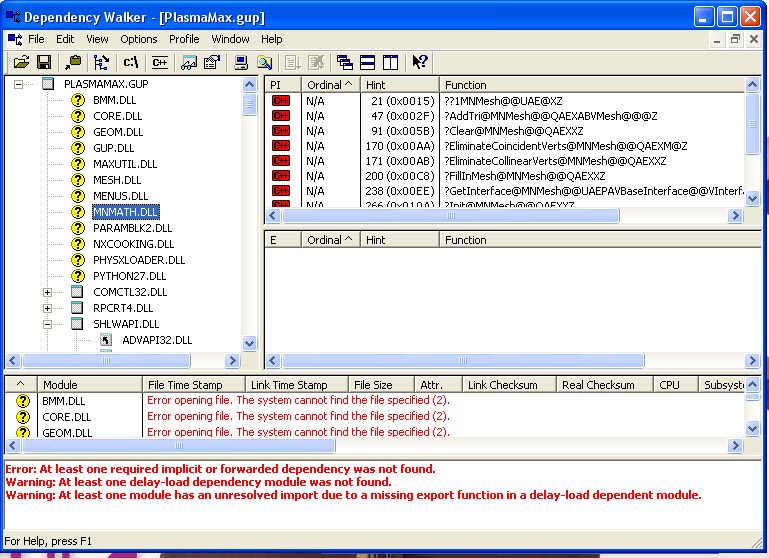
Task: Click the Context Help arrow icon
Action: pyautogui.click(x=420, y=62)
